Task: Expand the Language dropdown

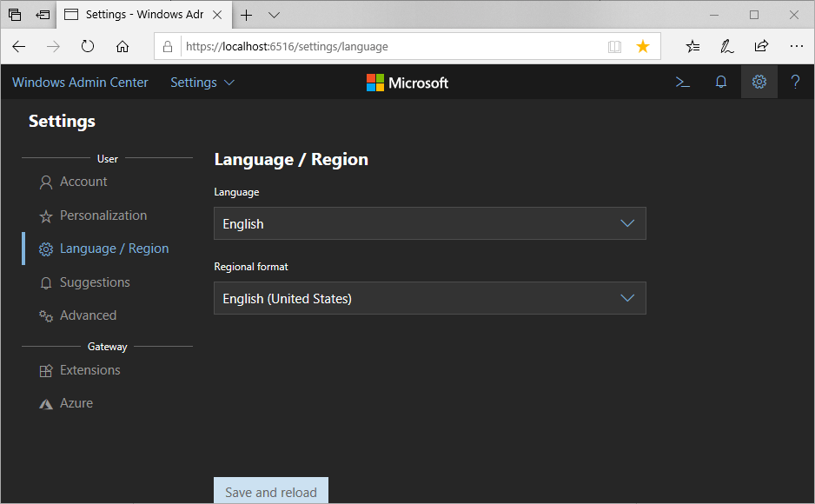Action: click(429, 223)
